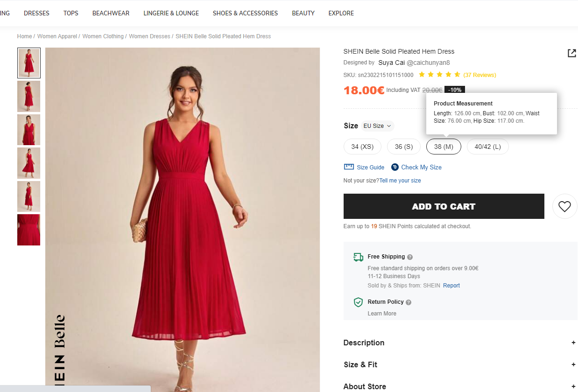Image resolution: width=578 pixels, height=392 pixels.
Task: Click the share icon beside product title
Action: (571, 53)
